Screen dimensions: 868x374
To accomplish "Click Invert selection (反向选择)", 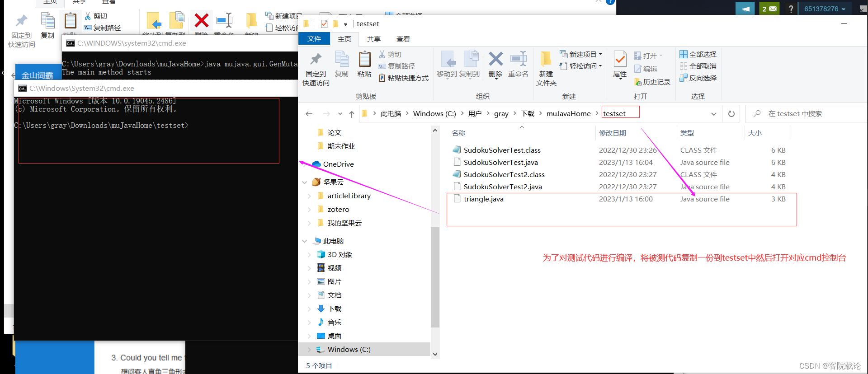I will click(x=698, y=78).
